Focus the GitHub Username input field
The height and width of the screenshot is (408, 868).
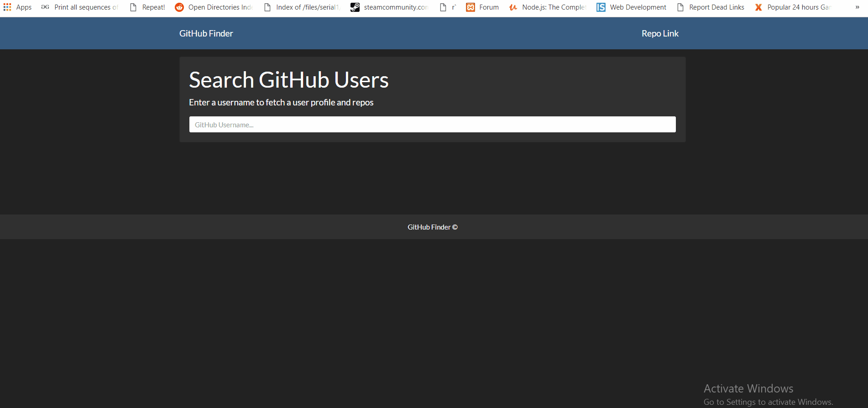click(x=433, y=125)
